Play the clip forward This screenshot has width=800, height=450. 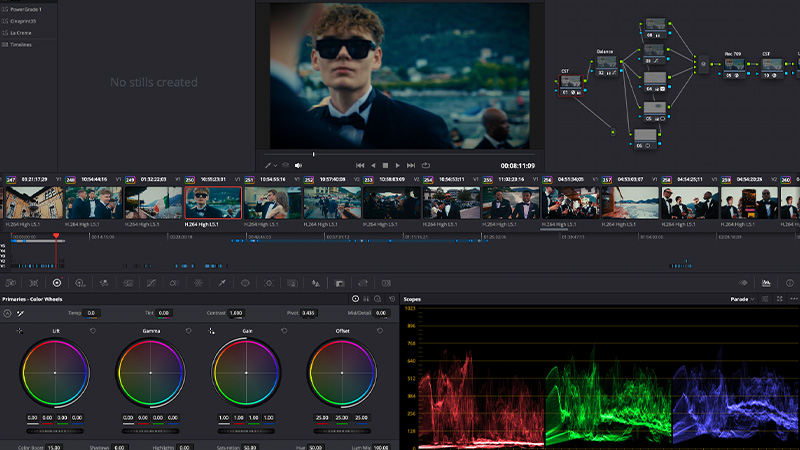pos(398,165)
